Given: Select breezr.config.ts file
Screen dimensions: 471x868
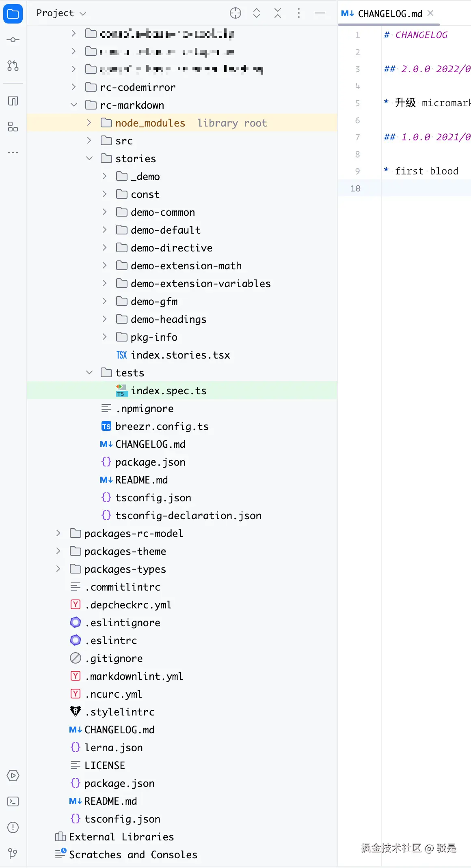Looking at the screenshot, I should tap(162, 426).
